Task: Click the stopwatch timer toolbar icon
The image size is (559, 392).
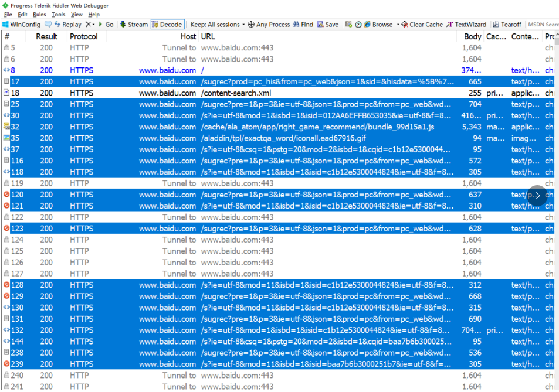Action: pyautogui.click(x=358, y=24)
